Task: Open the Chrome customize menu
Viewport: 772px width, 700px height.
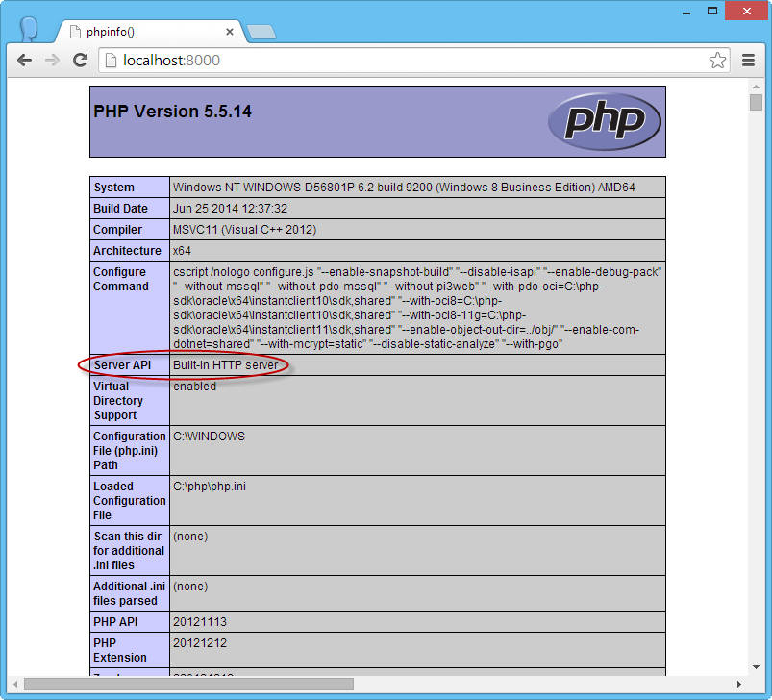Action: coord(748,60)
